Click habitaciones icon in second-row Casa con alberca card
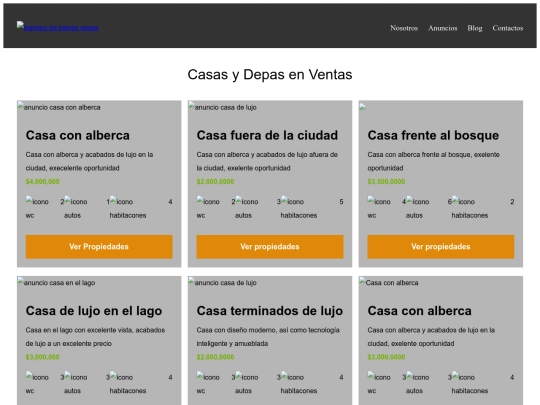540x405 pixels. (470, 384)
